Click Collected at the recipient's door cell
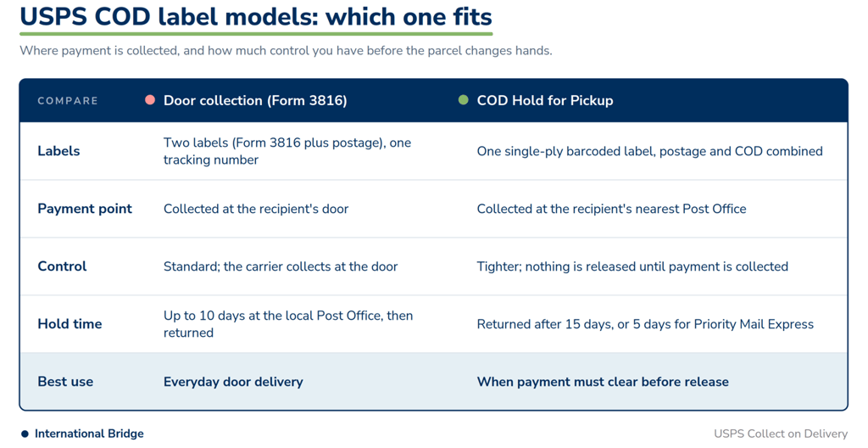Image resolution: width=868 pixels, height=448 pixels. (256, 209)
